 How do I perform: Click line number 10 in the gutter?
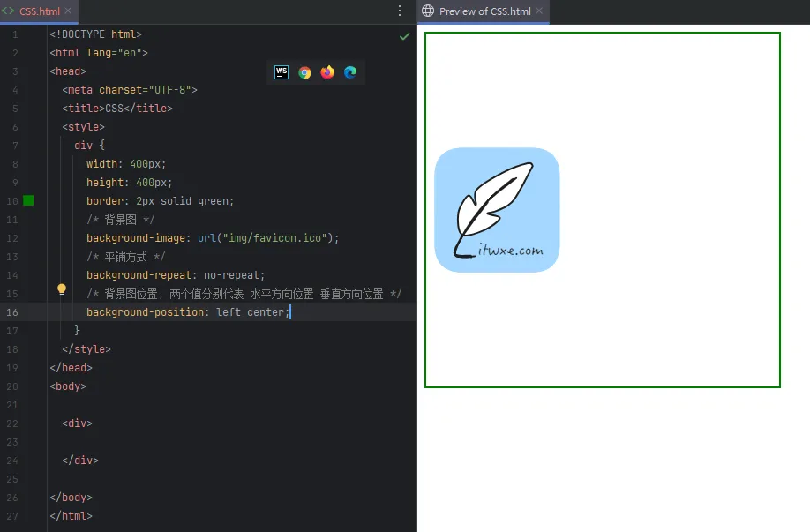click(x=11, y=201)
